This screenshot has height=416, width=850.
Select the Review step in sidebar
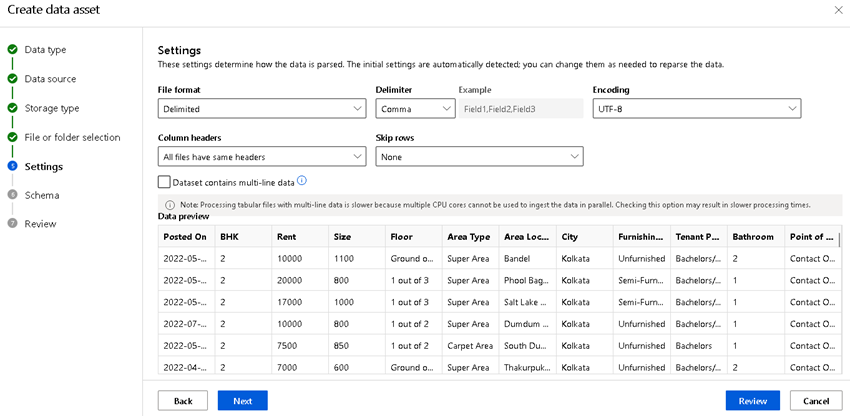pos(40,224)
